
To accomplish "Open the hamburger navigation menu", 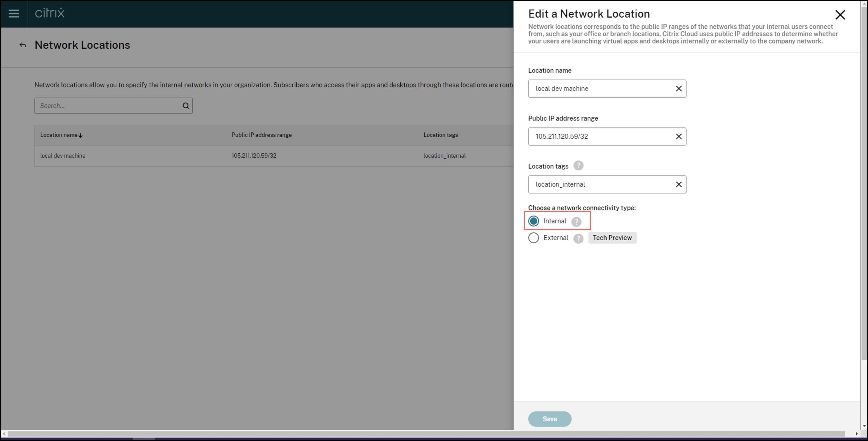I will pyautogui.click(x=14, y=13).
